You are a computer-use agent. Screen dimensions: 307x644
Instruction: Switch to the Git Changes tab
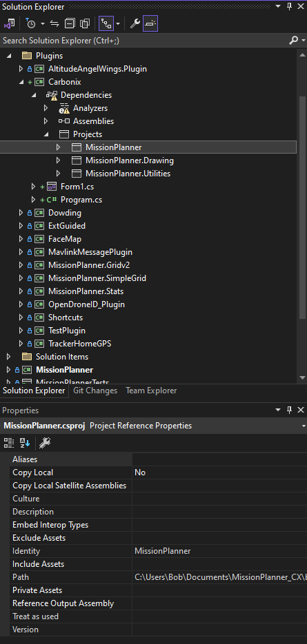(x=95, y=391)
